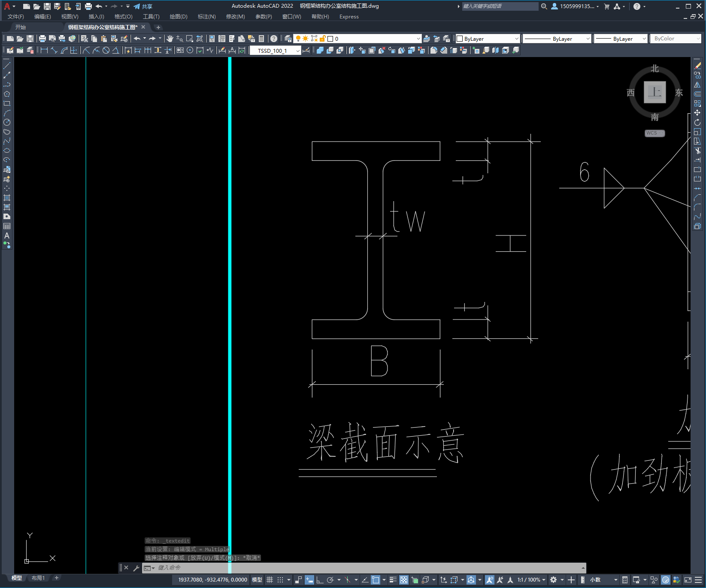Click the ViewCube top face 上
706x588 pixels.
pos(654,92)
